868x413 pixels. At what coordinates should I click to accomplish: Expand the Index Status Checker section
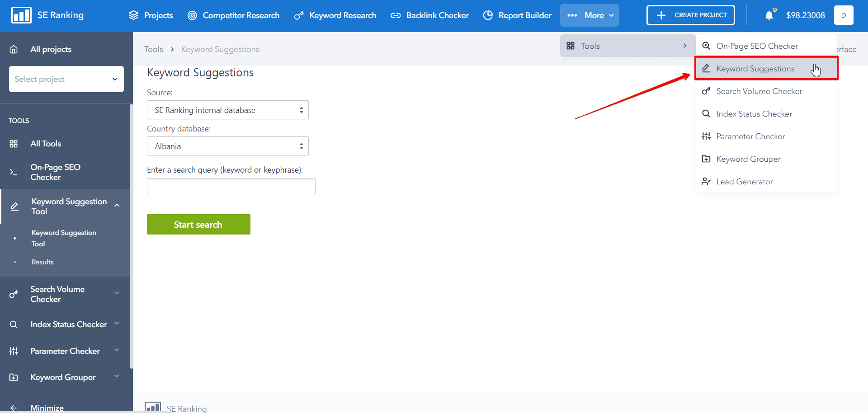pos(117,324)
